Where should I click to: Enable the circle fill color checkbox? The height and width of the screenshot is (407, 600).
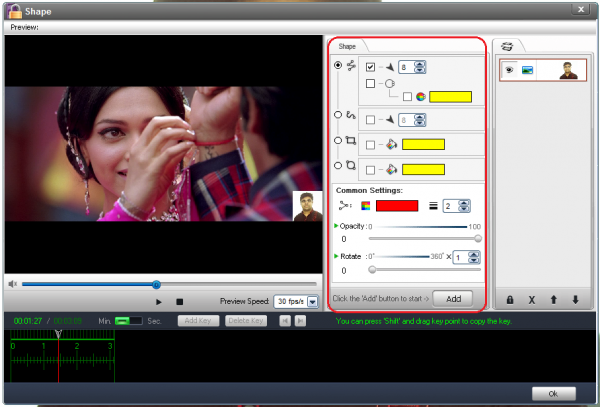(407, 97)
